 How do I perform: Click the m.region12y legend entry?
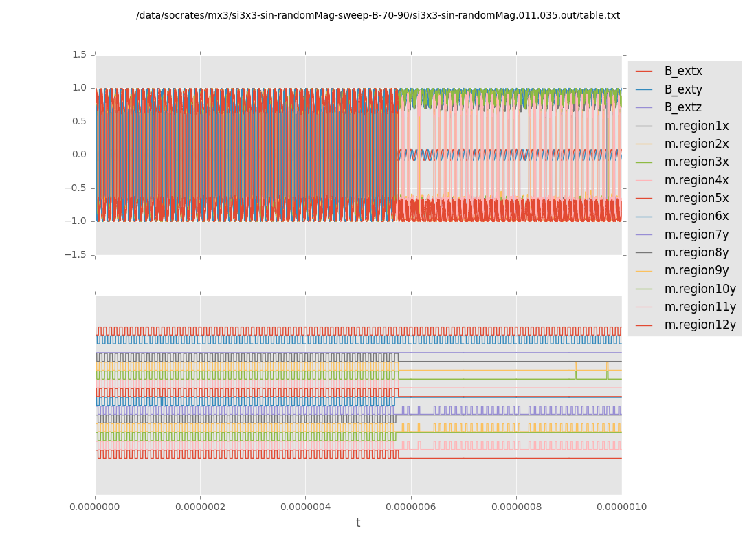[x=700, y=324]
